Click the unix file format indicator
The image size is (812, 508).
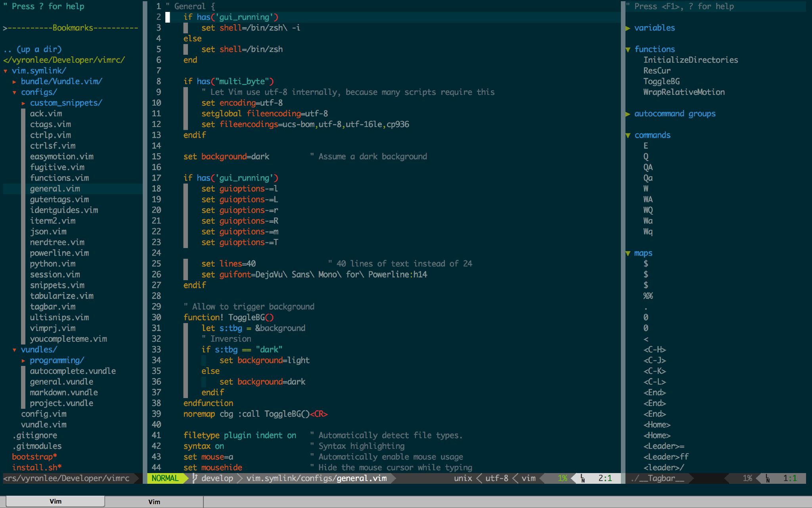[463, 478]
